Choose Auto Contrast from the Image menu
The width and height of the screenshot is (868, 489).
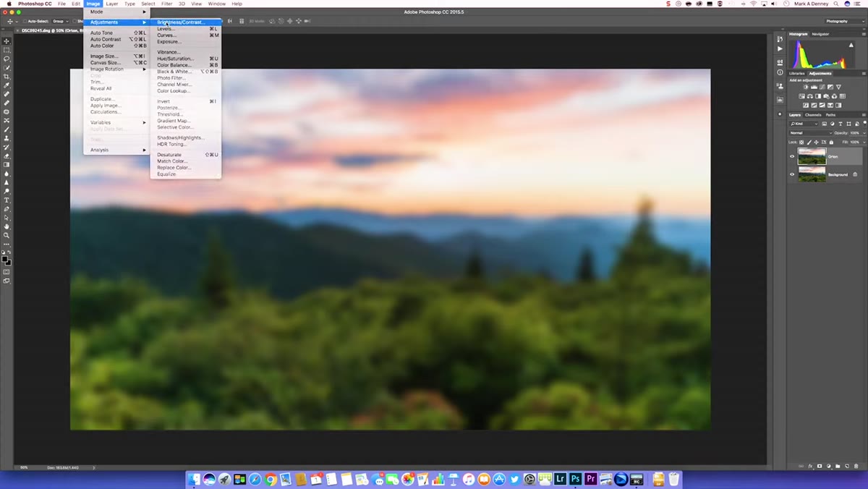pyautogui.click(x=116, y=39)
